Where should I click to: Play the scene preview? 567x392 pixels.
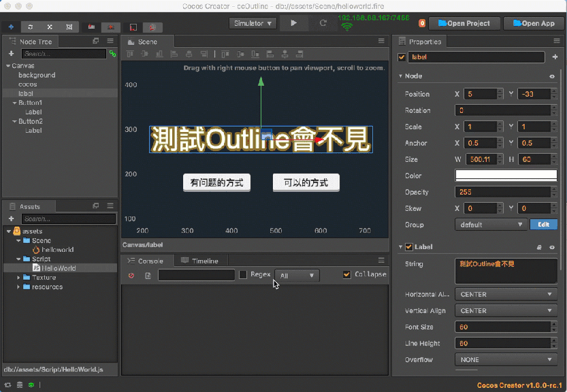coord(293,23)
